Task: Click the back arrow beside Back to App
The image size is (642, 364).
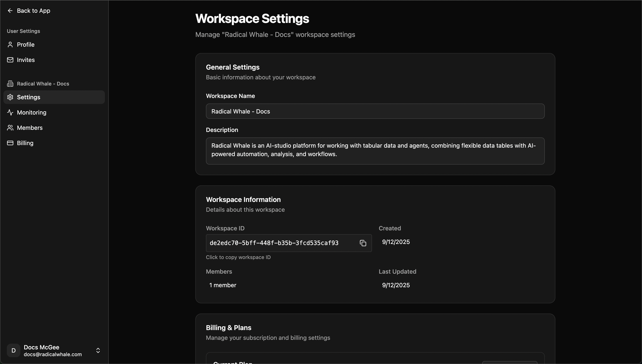Action: [10, 11]
